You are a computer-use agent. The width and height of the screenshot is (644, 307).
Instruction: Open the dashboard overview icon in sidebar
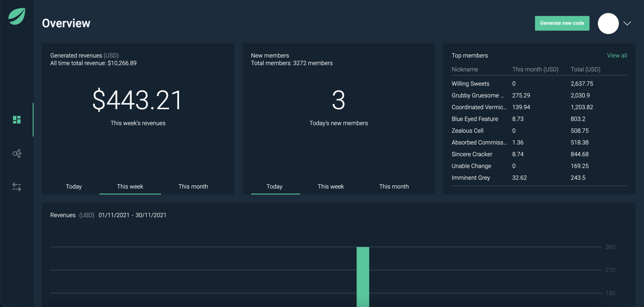[x=17, y=120]
